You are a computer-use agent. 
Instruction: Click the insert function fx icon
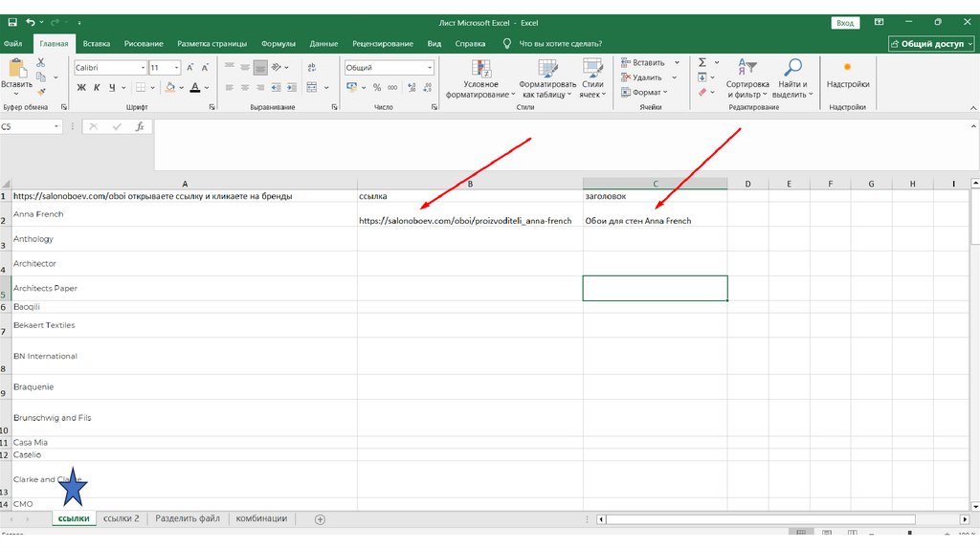pyautogui.click(x=140, y=126)
